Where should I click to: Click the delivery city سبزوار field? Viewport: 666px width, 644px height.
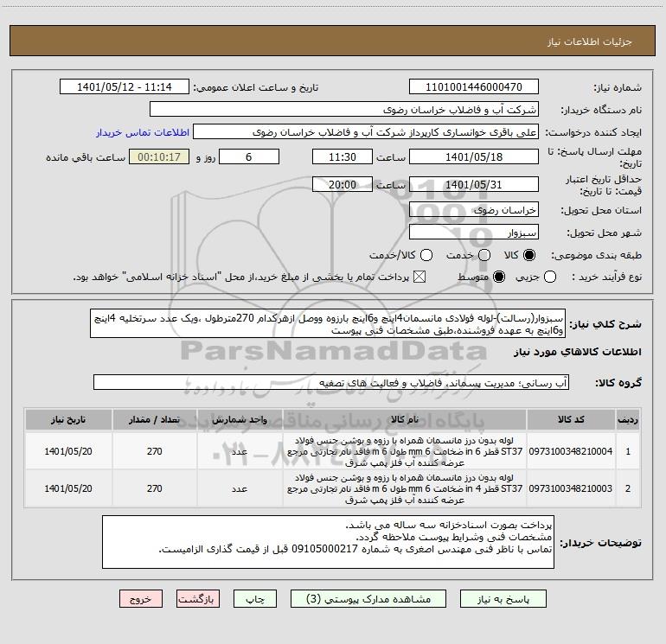pos(474,233)
